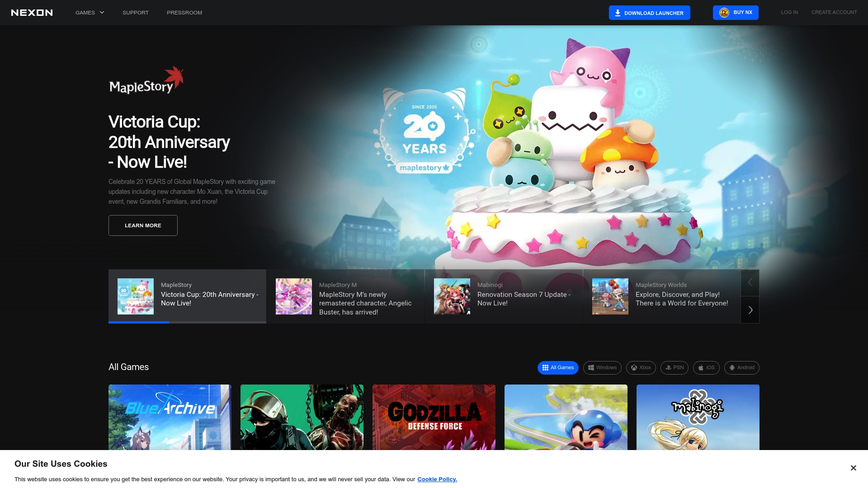This screenshot has height=488, width=868.
Task: Click the LEARN MORE button
Action: 143,225
